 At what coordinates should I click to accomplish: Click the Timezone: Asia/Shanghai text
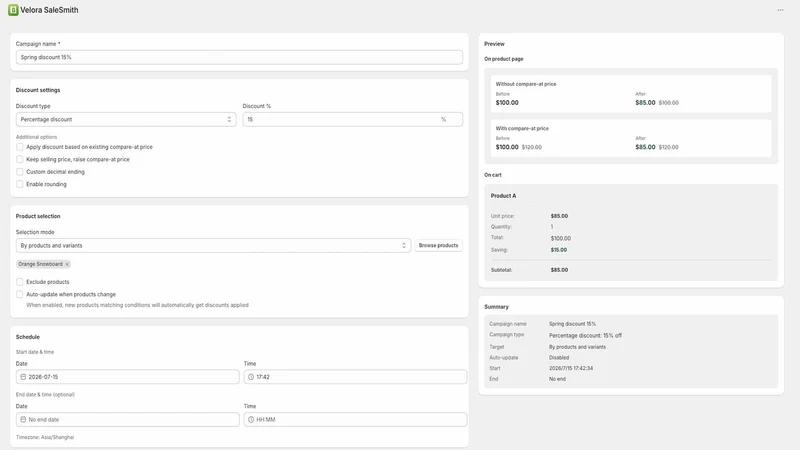(45, 437)
